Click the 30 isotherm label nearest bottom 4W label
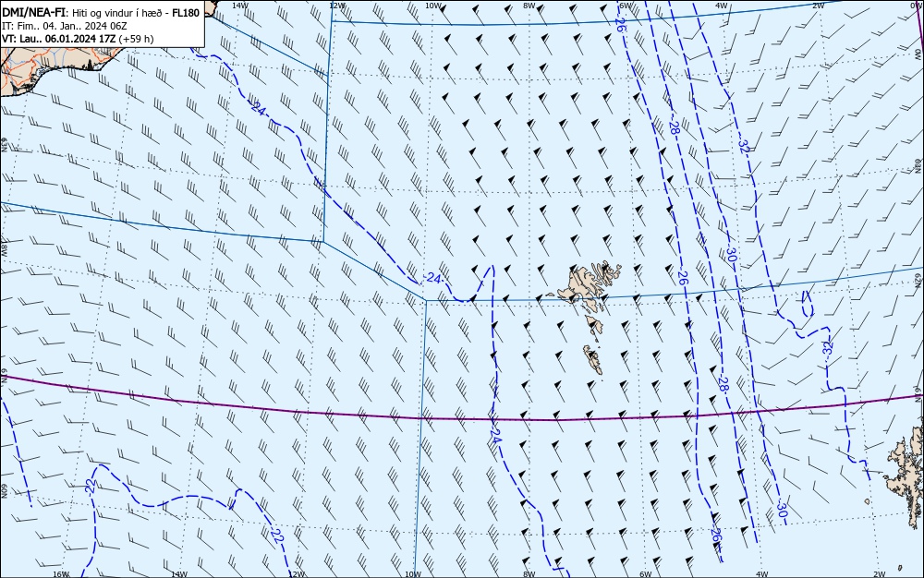 tap(782, 510)
